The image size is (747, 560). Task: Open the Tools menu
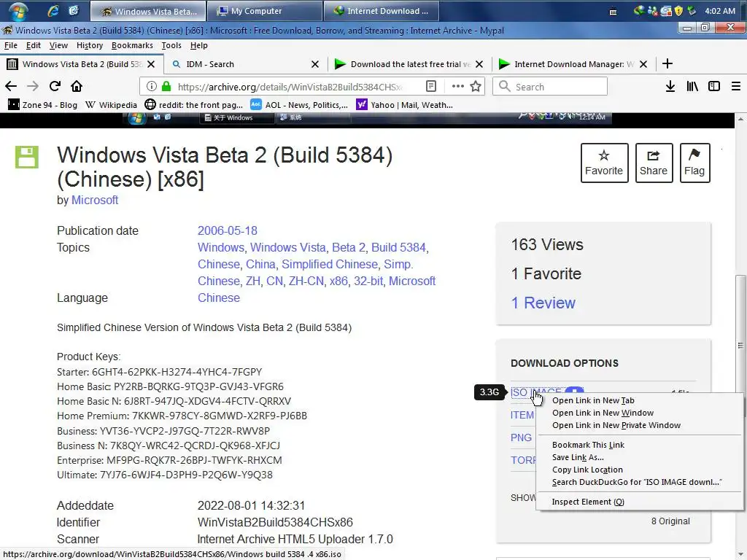pos(171,45)
